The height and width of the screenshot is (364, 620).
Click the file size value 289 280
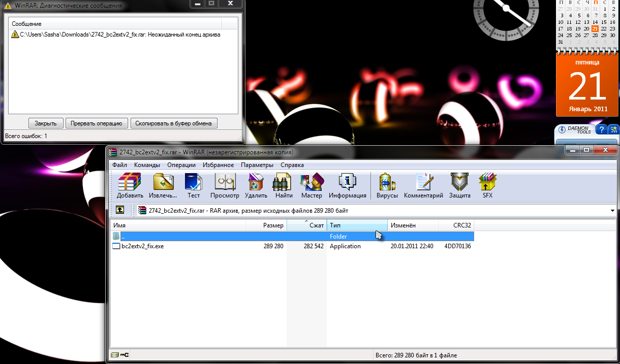[273, 246]
